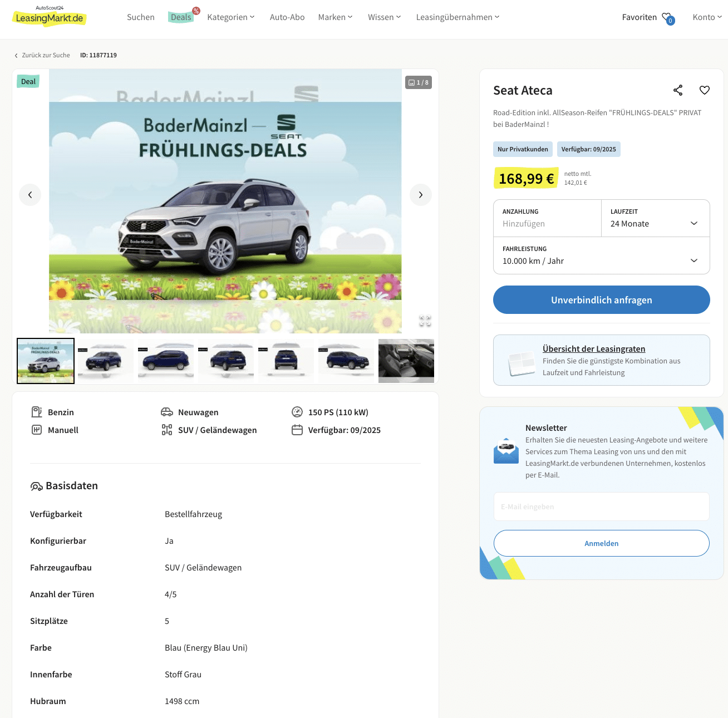The height and width of the screenshot is (718, 728).
Task: Click the Benzin fuel pump icon
Action: click(37, 412)
